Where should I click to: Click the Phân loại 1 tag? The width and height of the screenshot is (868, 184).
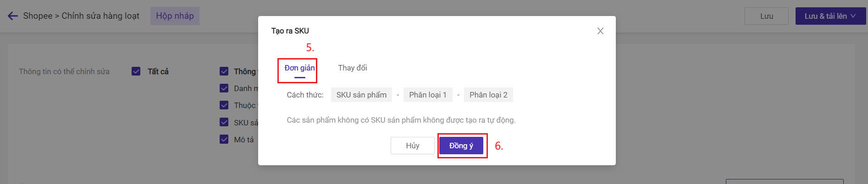pos(427,95)
